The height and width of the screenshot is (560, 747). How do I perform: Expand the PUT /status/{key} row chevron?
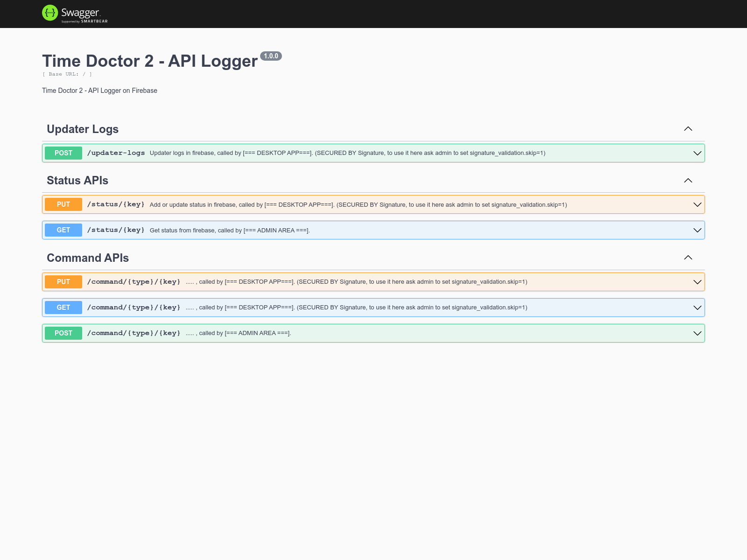coord(698,204)
